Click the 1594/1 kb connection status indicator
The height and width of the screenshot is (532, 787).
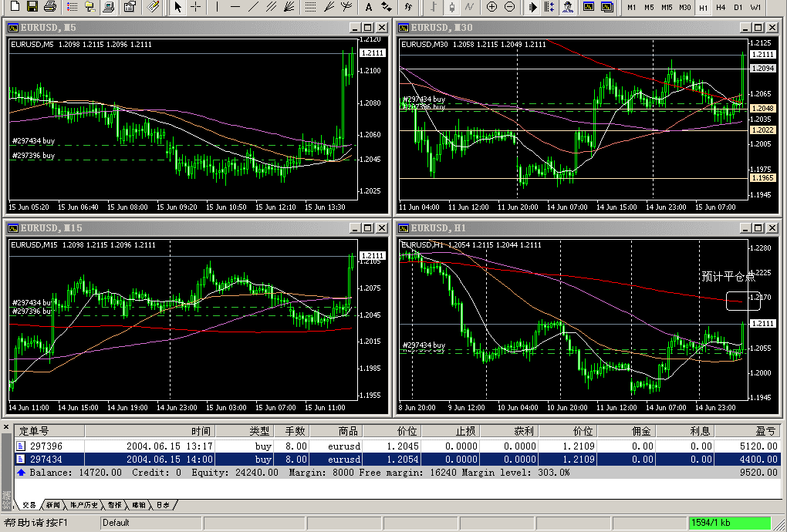[730, 523]
